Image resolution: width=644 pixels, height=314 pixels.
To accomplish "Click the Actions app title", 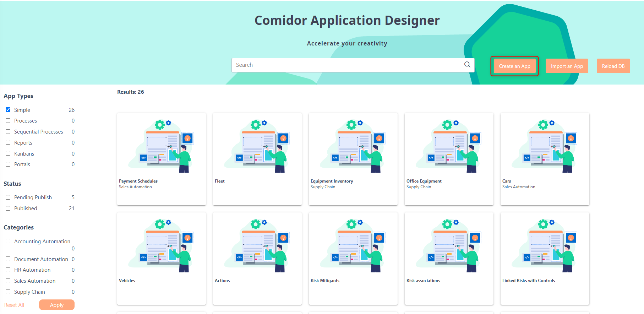I will pos(222,281).
